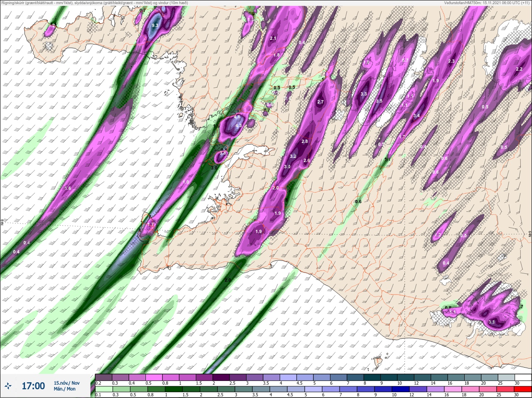Select the 17:00 forecast time label
This screenshot has height=398, width=532.
[33, 386]
